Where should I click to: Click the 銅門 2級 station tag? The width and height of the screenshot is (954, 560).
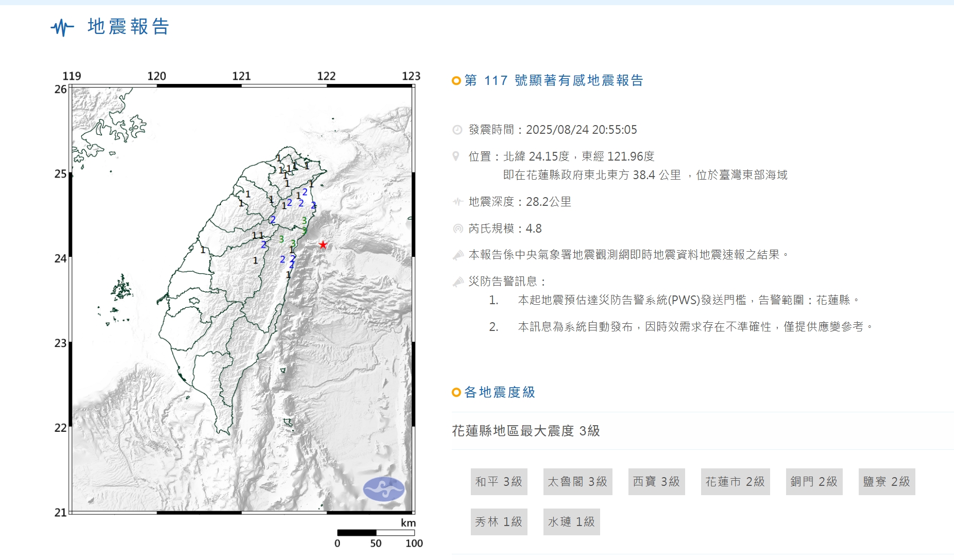(814, 482)
